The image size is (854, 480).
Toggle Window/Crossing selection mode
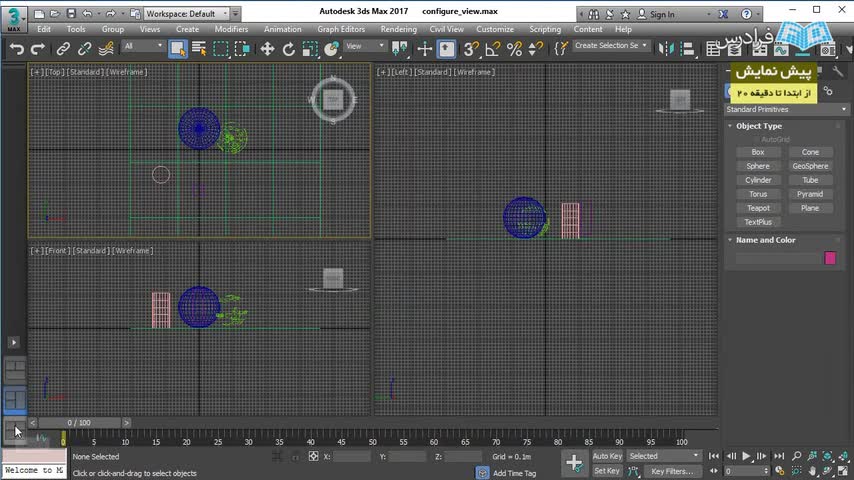(242, 50)
